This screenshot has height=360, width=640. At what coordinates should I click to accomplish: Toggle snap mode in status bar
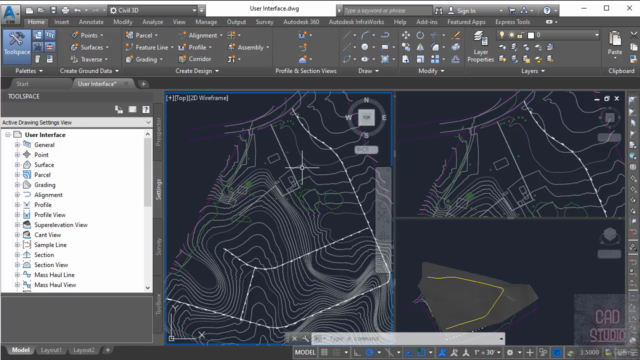click(336, 352)
